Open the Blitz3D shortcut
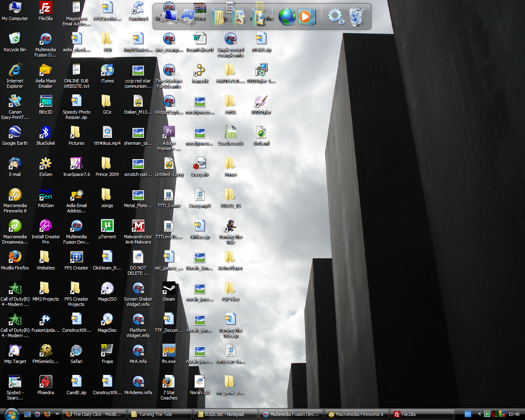Image resolution: width=525 pixels, height=420 pixels. pos(46,105)
